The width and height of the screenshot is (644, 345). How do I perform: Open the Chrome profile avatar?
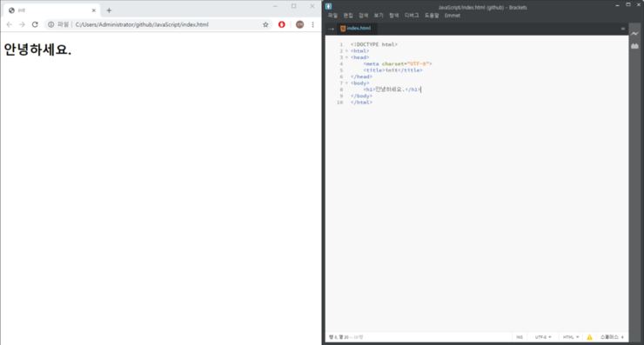pos(300,24)
